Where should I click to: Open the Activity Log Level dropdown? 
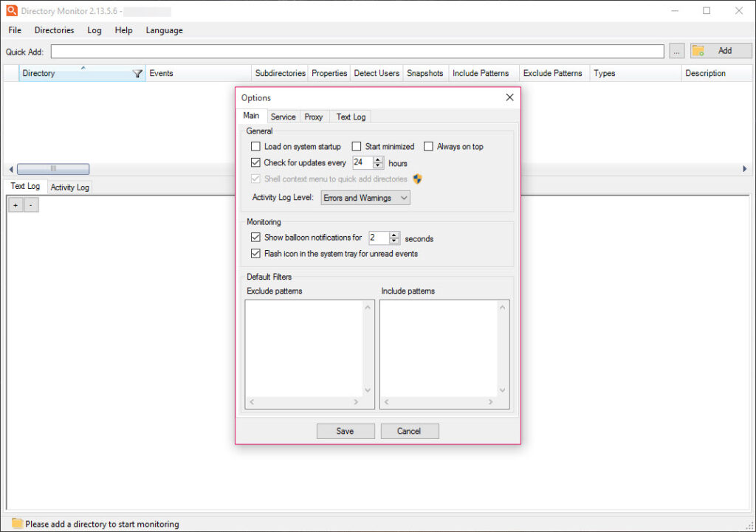(x=365, y=198)
